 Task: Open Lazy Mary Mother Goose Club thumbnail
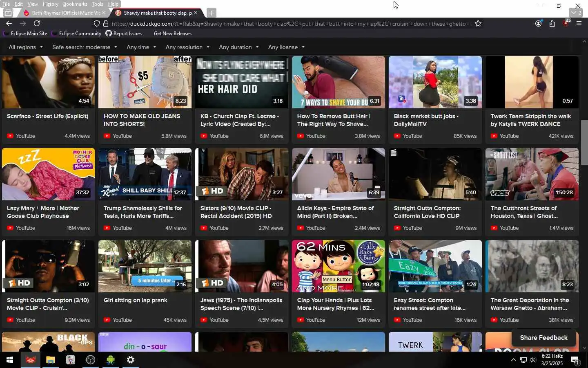tap(48, 174)
